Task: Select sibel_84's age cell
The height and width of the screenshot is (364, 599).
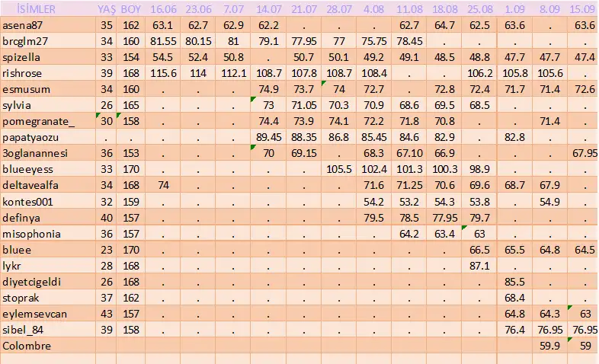Action: click(105, 328)
